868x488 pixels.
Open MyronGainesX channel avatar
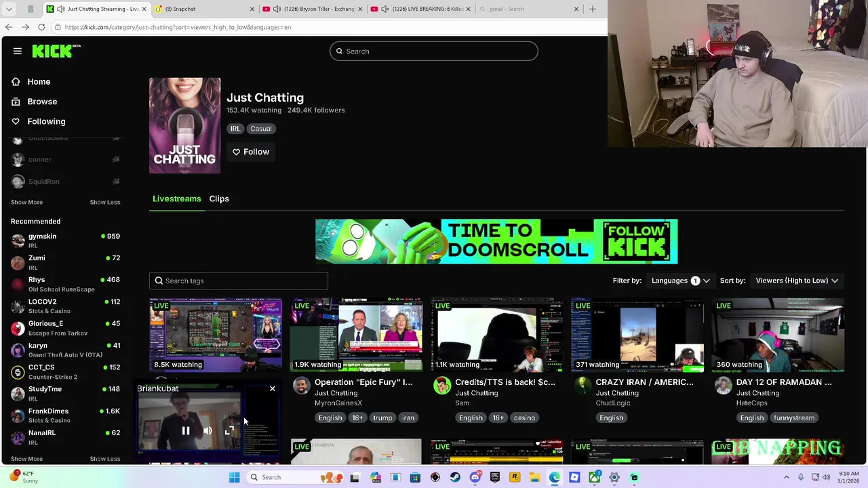[301, 386]
